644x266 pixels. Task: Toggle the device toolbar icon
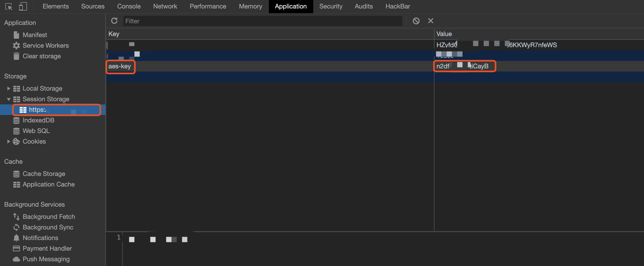click(x=23, y=7)
